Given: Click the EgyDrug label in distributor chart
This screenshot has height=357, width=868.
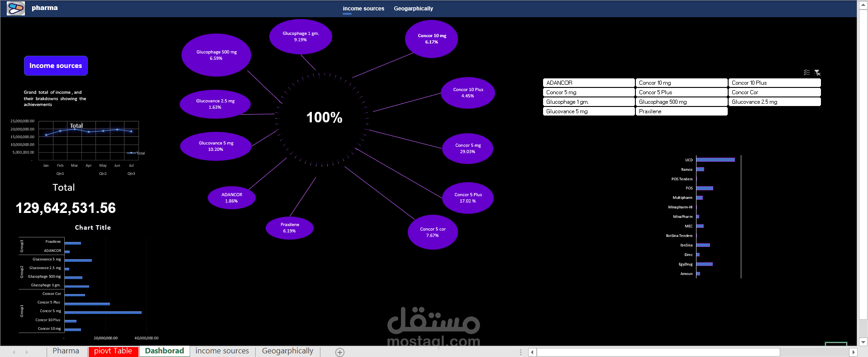Looking at the screenshot, I should pyautogui.click(x=686, y=264).
